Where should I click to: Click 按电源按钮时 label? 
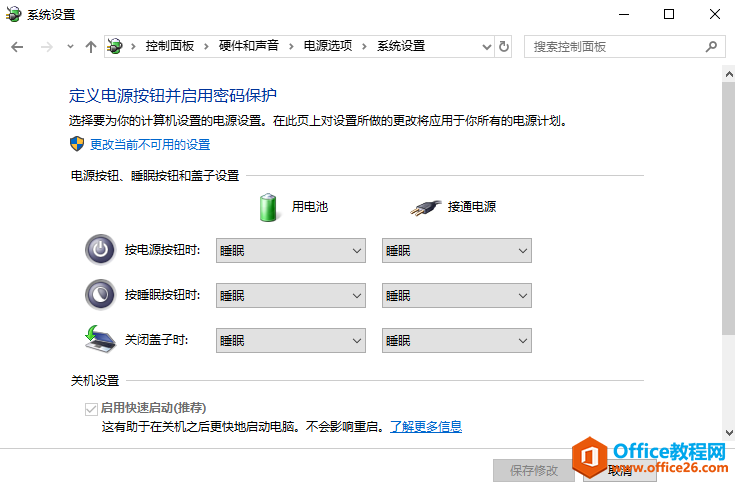pyautogui.click(x=162, y=250)
